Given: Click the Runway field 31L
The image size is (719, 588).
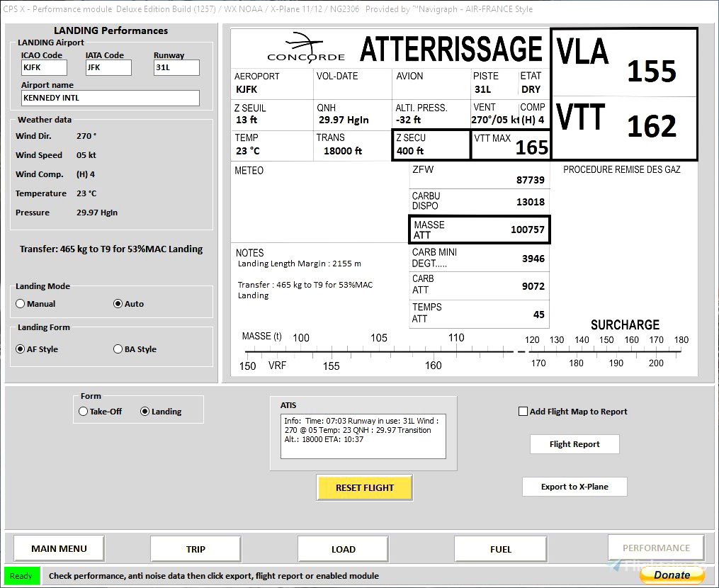Looking at the screenshot, I should [176, 67].
